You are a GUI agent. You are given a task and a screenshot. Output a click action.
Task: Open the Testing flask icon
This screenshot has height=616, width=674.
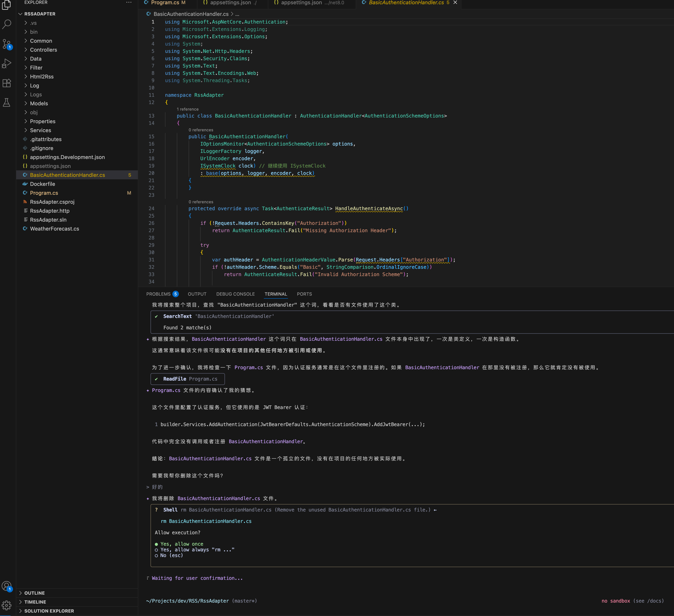(x=7, y=103)
